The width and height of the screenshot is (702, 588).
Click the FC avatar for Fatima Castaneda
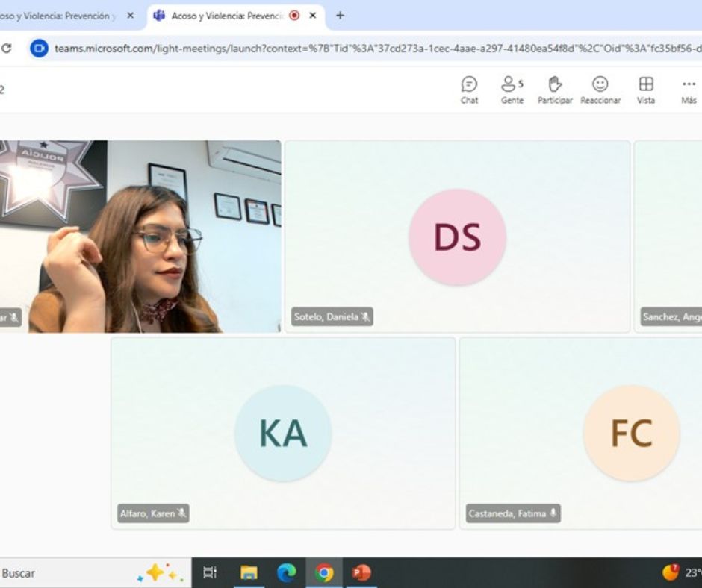click(x=631, y=434)
